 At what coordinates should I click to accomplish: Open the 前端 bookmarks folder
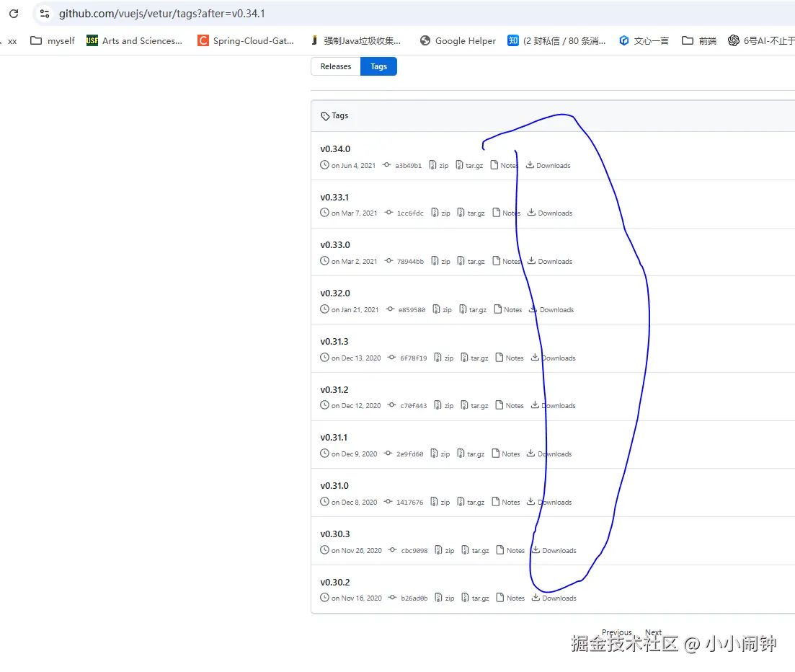(x=698, y=40)
